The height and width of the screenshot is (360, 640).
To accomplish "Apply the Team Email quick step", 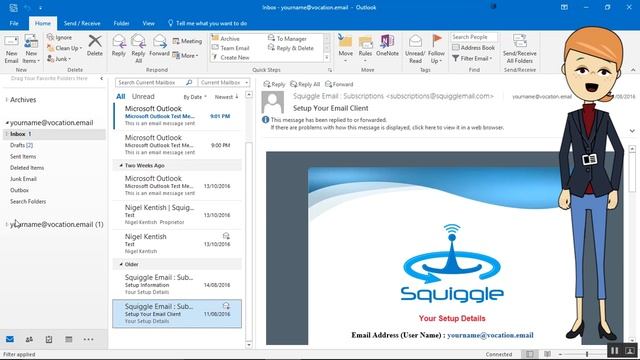I will [231, 48].
